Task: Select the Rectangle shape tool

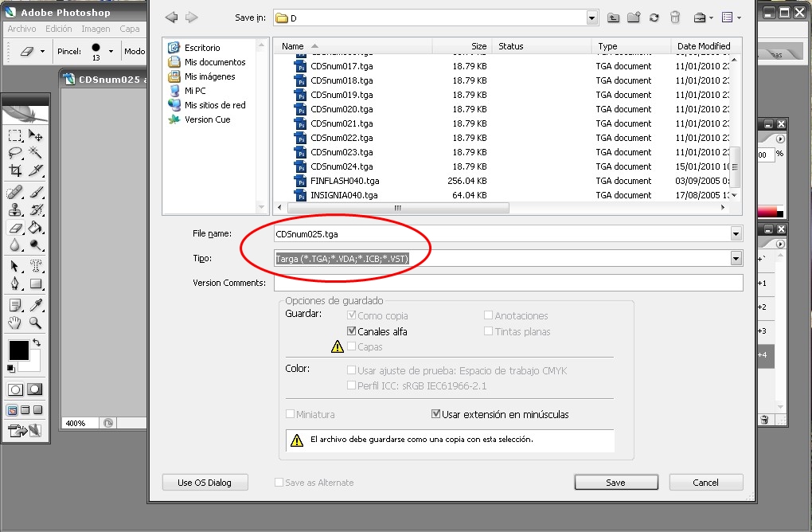Action: pos(35,284)
